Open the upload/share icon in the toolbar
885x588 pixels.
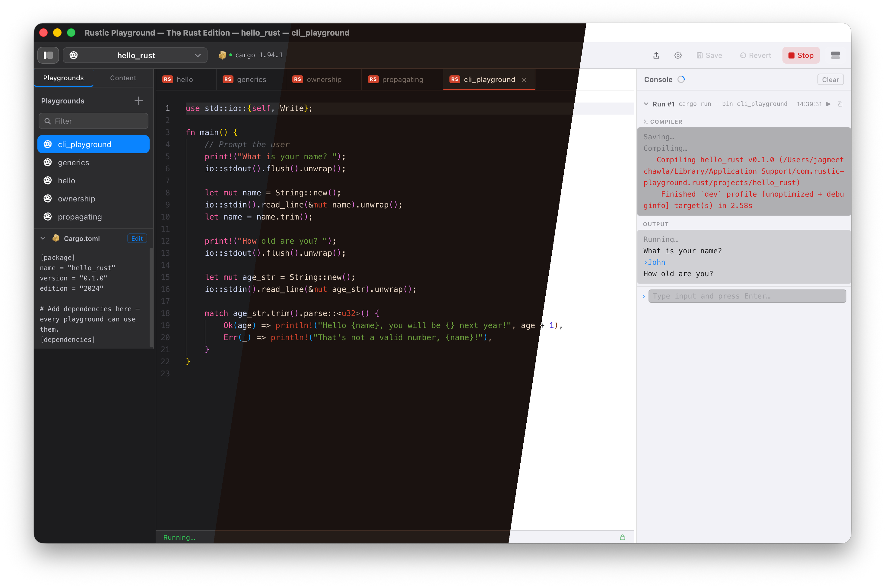656,55
